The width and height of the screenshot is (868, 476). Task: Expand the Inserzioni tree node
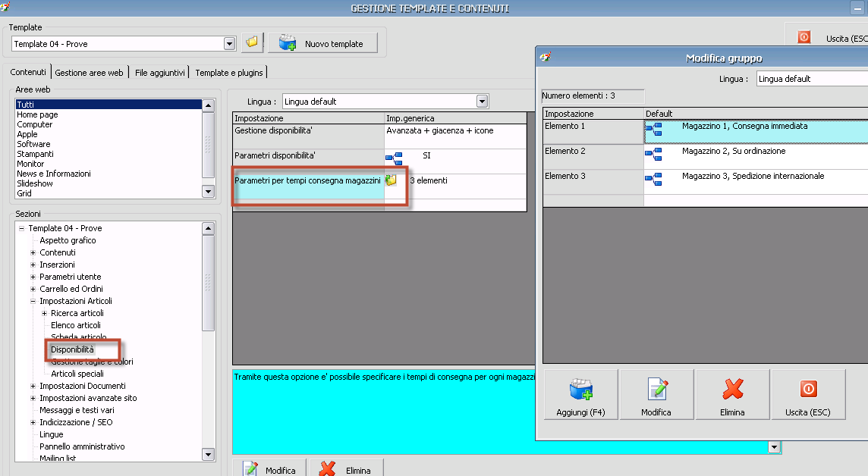[33, 265]
